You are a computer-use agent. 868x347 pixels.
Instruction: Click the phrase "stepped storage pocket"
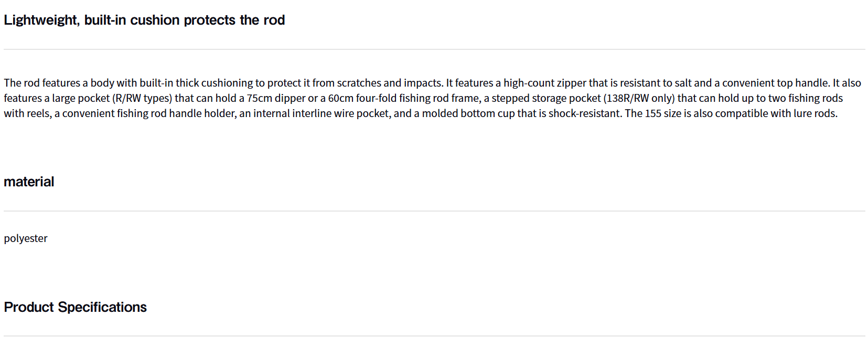tap(546, 98)
